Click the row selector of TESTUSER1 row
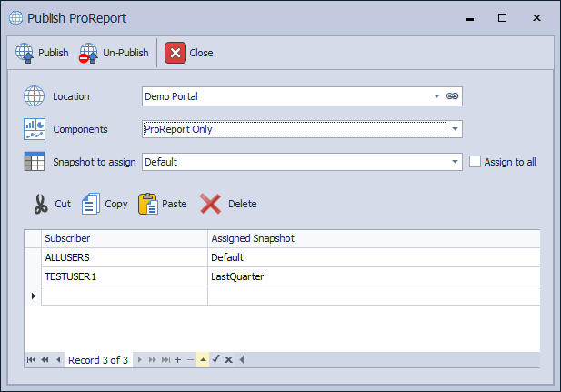The width and height of the screenshot is (561, 392). 33,276
